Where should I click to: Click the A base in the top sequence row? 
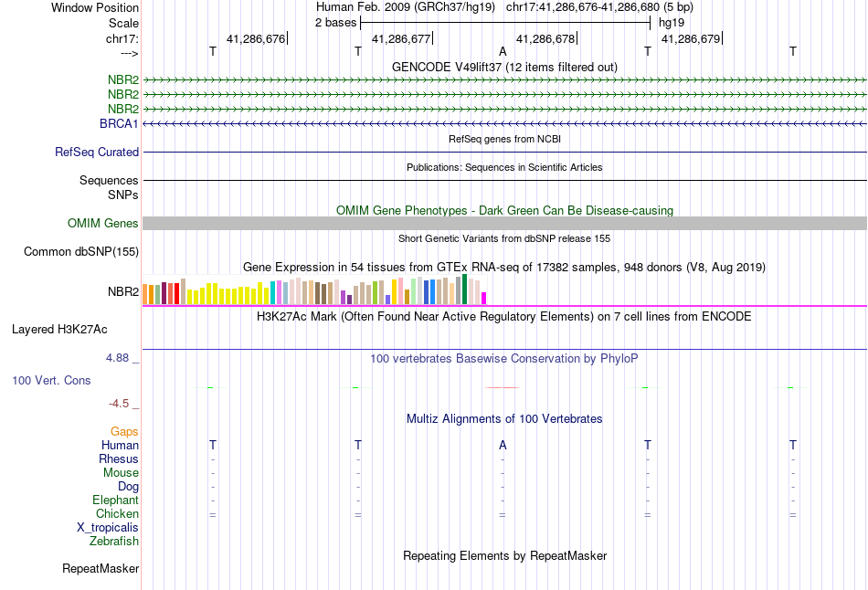click(x=503, y=51)
